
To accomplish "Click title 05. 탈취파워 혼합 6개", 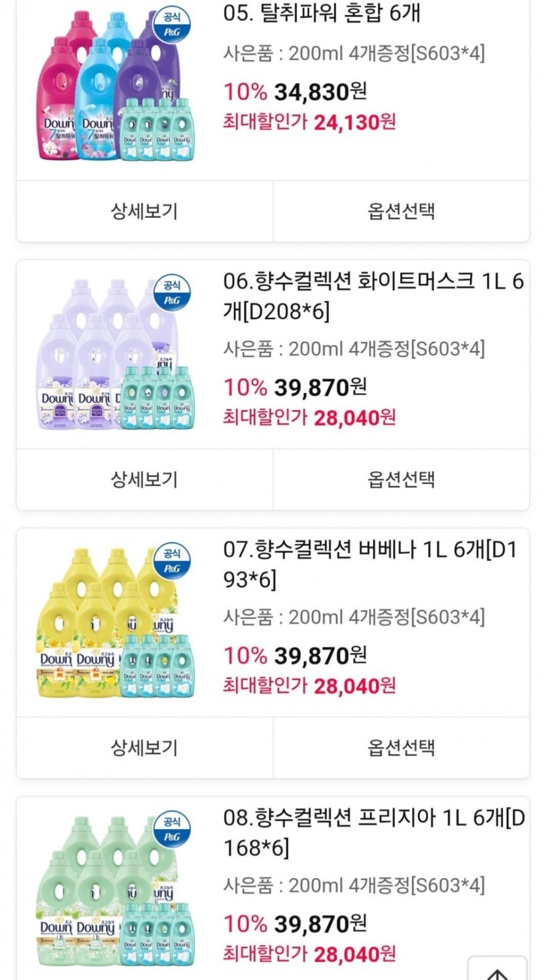I will (322, 14).
